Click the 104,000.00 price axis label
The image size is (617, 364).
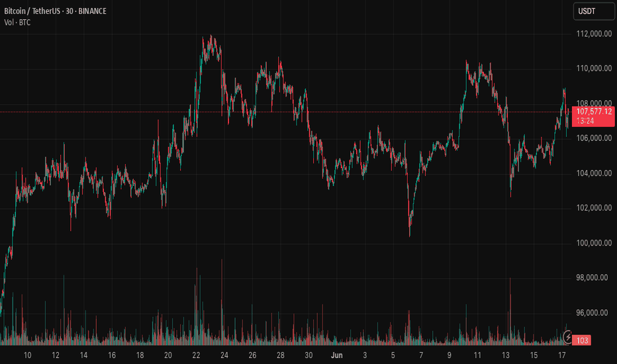(x=594, y=173)
